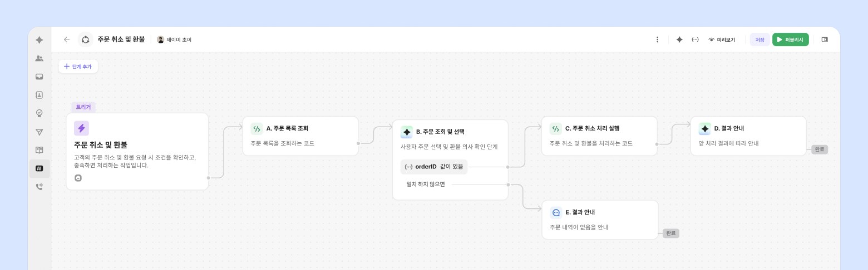Open the team members sidebar icon
Viewport: 868px width, 270px height.
click(40, 58)
